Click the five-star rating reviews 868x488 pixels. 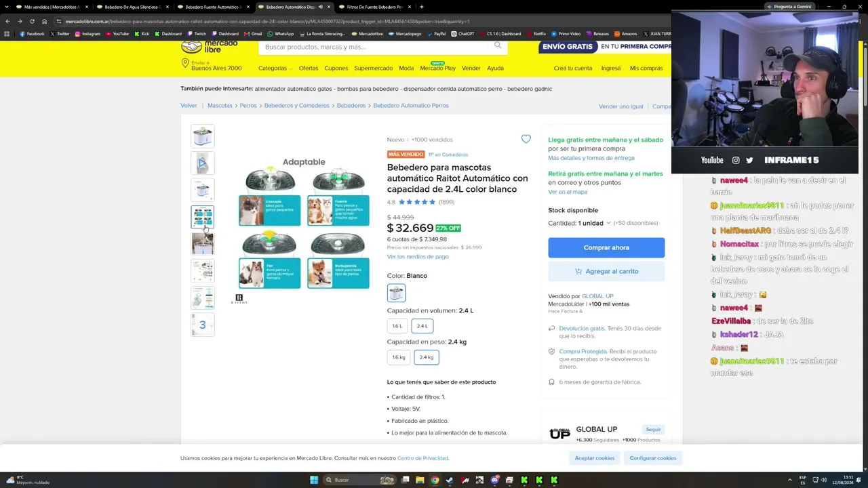[x=417, y=202]
